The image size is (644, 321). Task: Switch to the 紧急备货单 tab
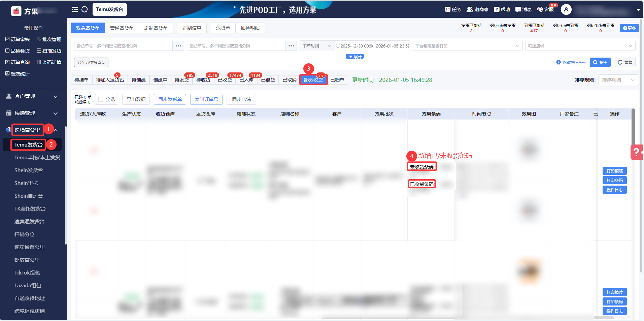click(88, 28)
